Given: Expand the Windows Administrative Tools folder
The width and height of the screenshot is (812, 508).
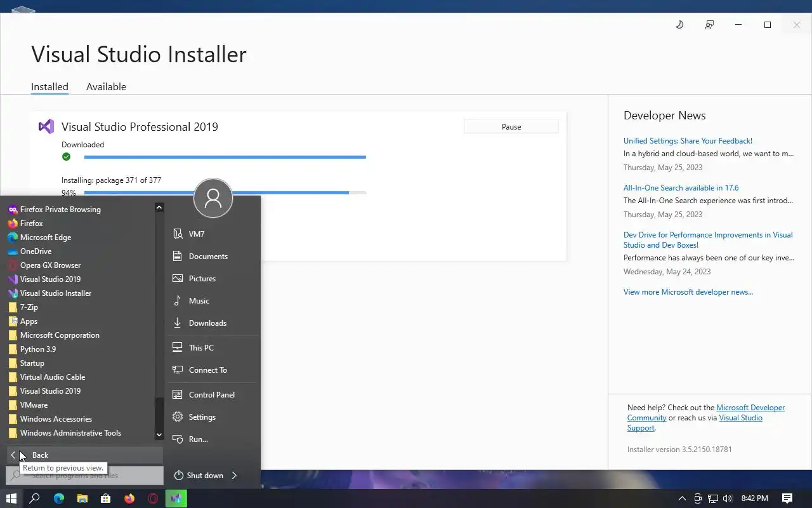Looking at the screenshot, I should tap(80, 433).
